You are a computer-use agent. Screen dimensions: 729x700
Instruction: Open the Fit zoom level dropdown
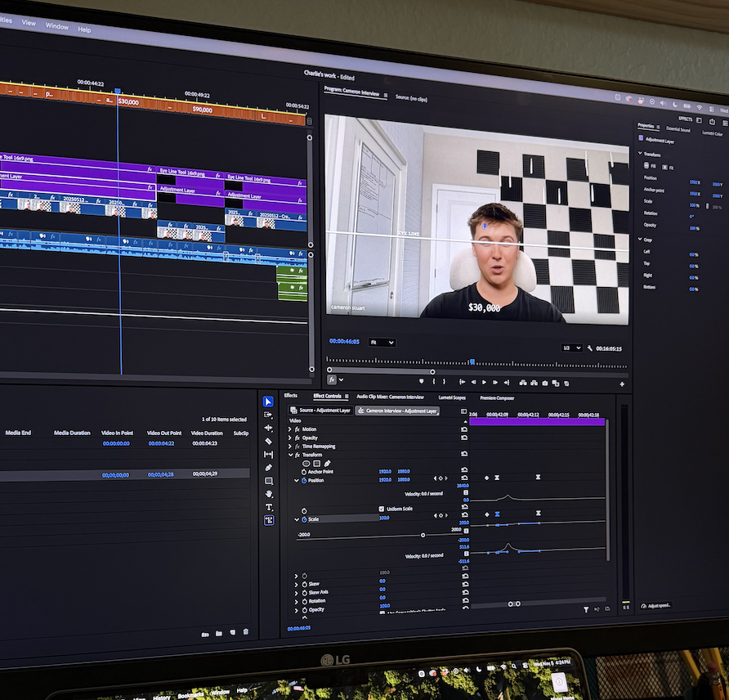pos(382,343)
